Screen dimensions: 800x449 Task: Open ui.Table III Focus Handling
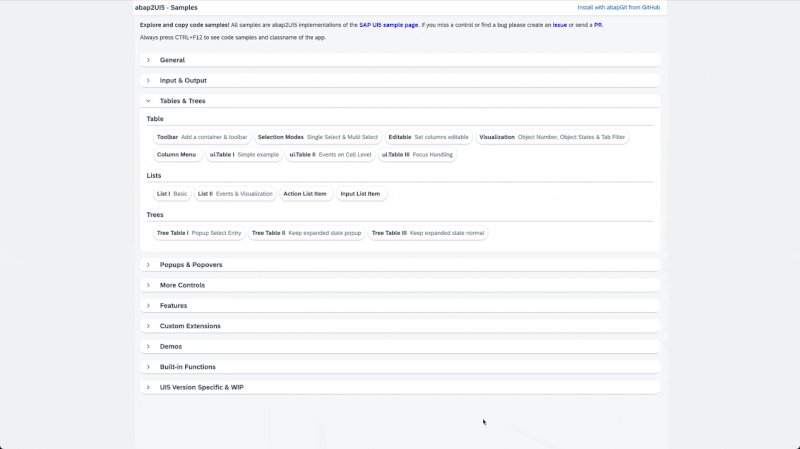417,155
